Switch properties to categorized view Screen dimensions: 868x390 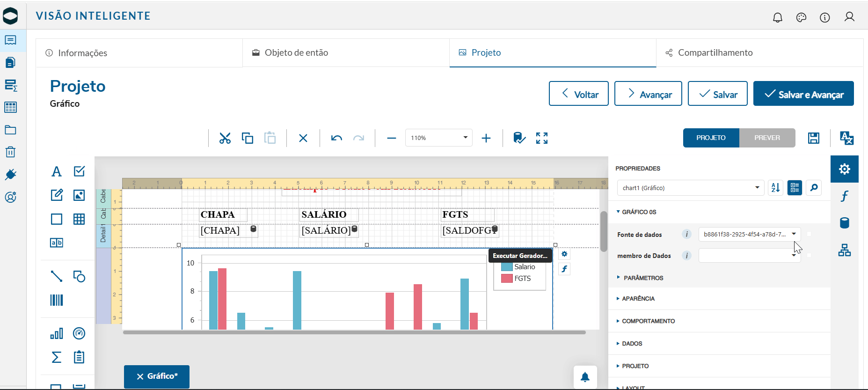(x=795, y=188)
